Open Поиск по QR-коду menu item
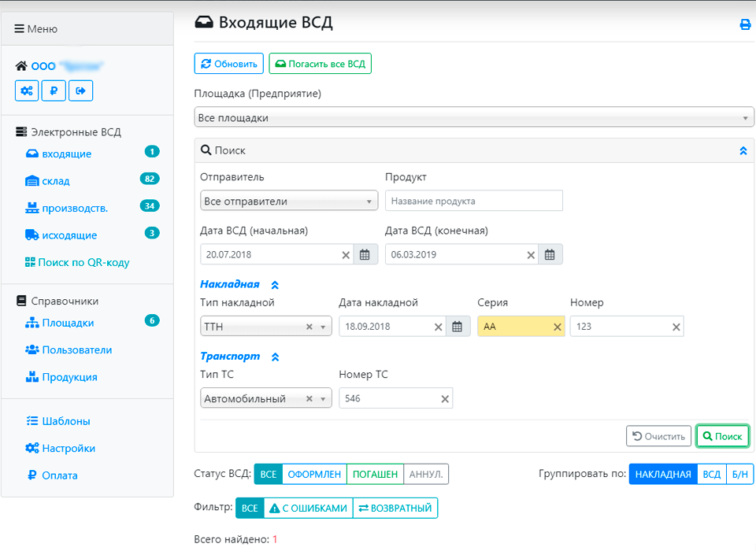This screenshot has width=756, height=551. (x=83, y=262)
